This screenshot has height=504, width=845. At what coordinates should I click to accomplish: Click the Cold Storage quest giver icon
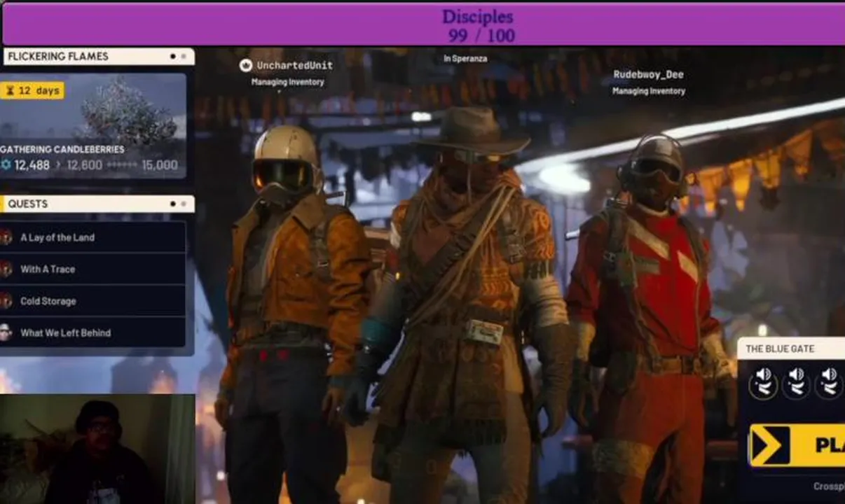[6, 301]
